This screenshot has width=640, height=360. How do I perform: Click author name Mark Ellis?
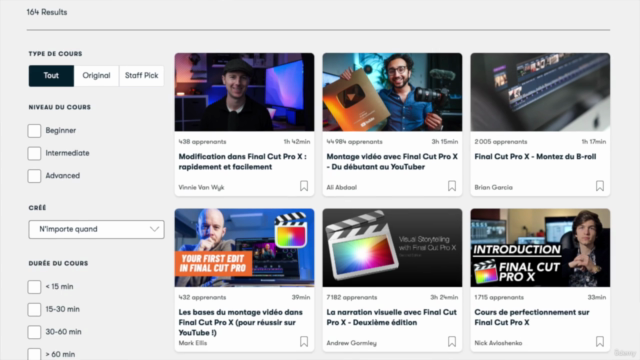(x=193, y=343)
